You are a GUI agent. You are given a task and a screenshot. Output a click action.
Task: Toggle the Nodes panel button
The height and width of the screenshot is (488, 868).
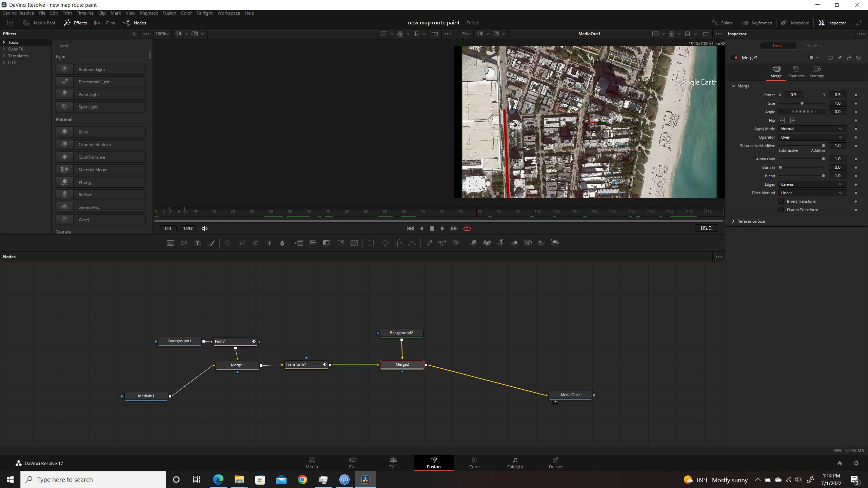[x=135, y=23]
